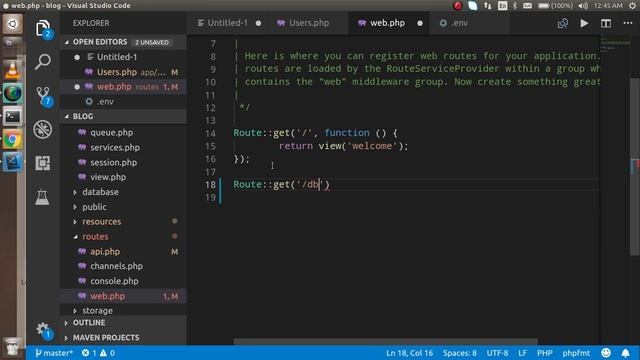Screen dimensions: 640x360
Task: Click the code minimap preview
Action: 615,44
